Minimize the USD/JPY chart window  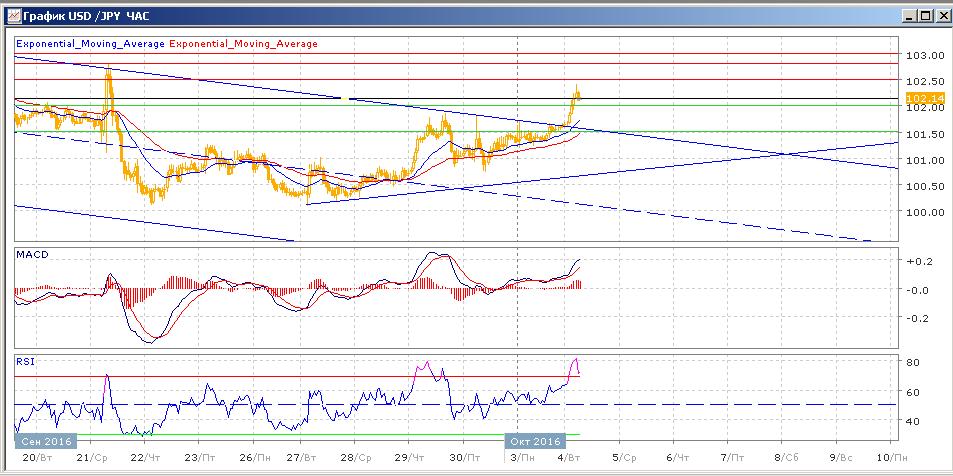907,17
